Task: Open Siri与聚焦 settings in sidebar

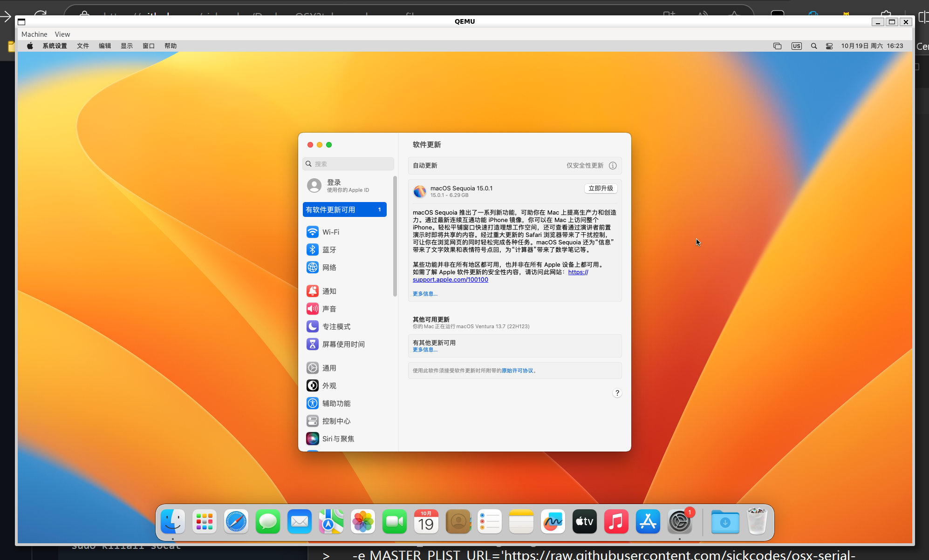Action: (345, 439)
